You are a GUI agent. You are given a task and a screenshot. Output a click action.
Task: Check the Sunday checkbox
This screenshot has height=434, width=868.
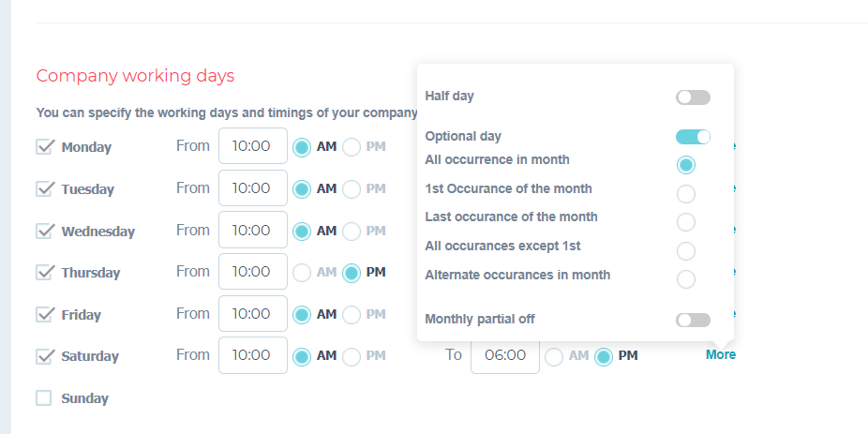click(x=44, y=398)
